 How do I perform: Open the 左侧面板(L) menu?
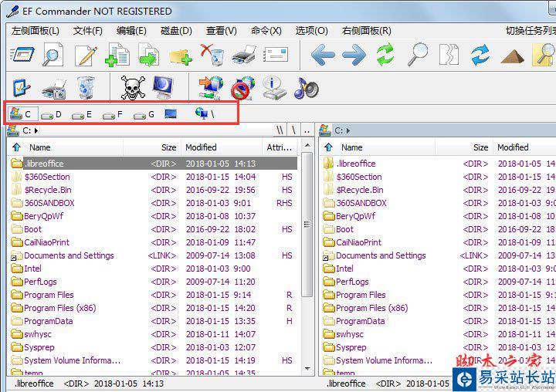click(35, 31)
